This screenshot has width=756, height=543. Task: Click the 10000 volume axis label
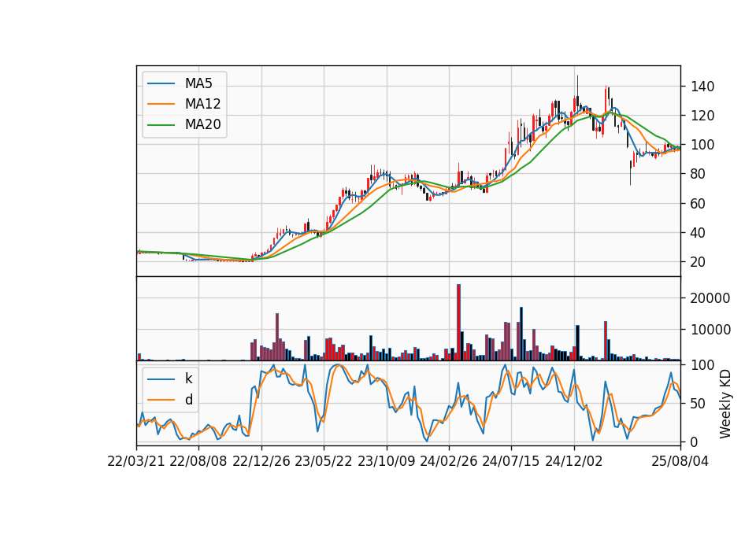[710, 330]
